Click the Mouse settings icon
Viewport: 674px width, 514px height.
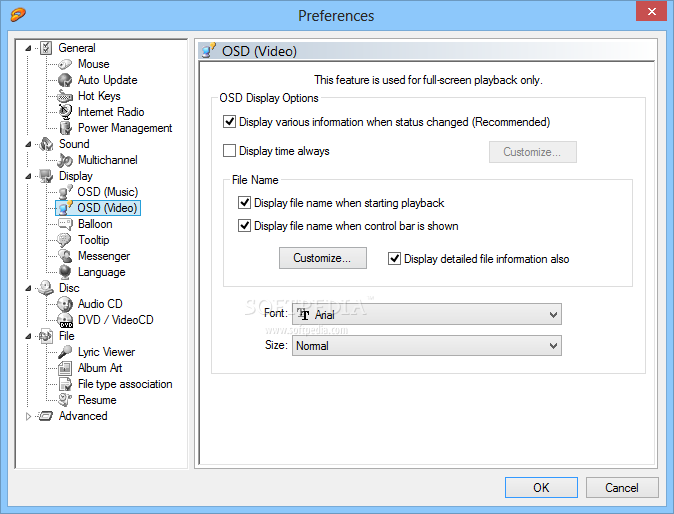click(65, 64)
